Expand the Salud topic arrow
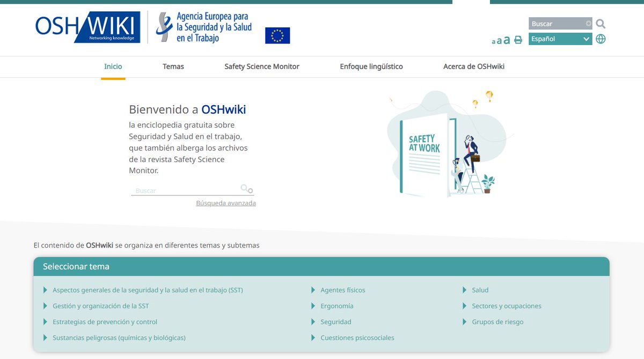Image resolution: width=644 pixels, height=359 pixels. [464, 290]
